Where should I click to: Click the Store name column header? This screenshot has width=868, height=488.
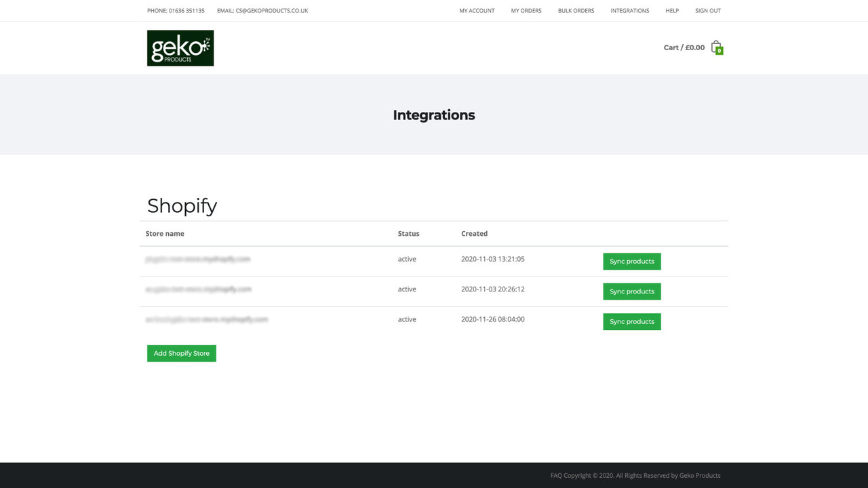click(x=165, y=233)
